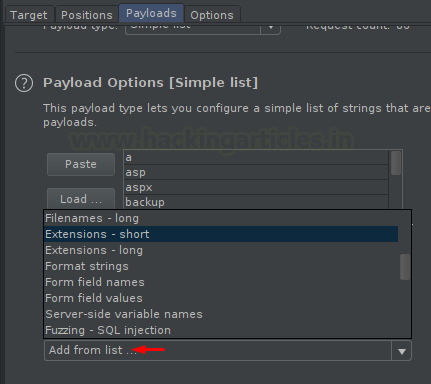This screenshot has width=431, height=384.
Task: Click the Add from list dropdown arrow
Action: pos(402,351)
